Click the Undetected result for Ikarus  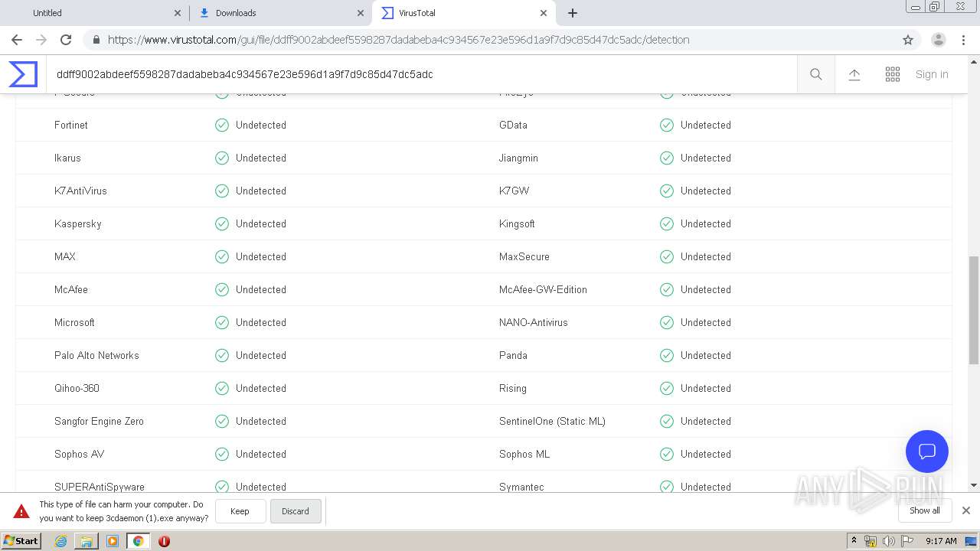[261, 158]
